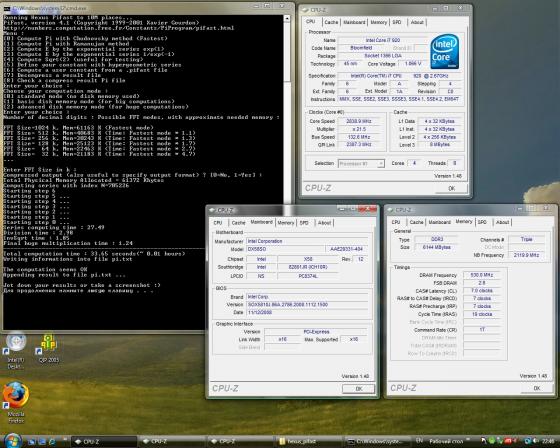Click the NB Frequency value

[x=527, y=255]
